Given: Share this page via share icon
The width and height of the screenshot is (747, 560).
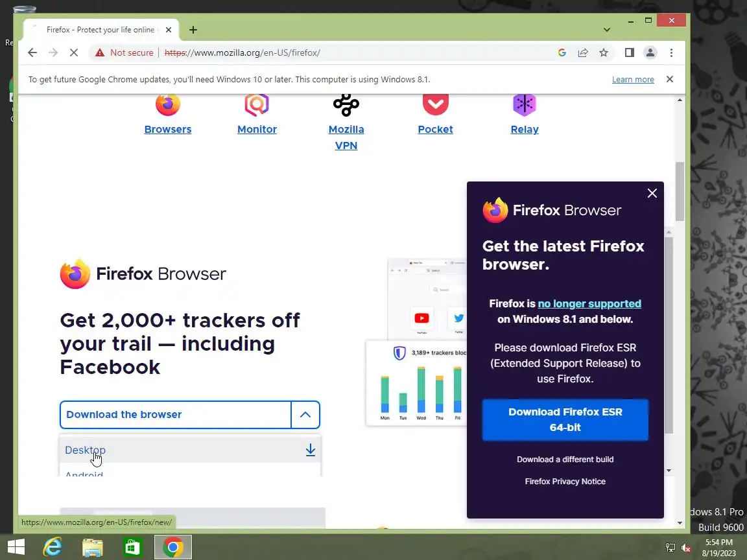Looking at the screenshot, I should click(x=583, y=53).
